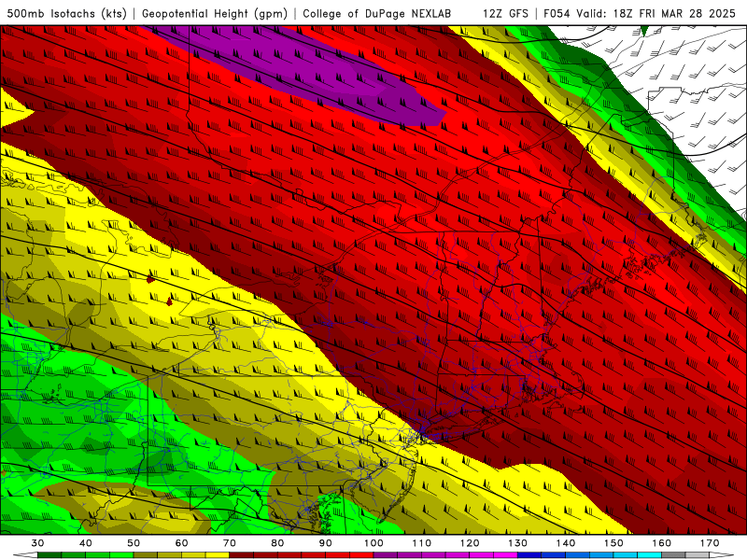Viewport: 747px width, 560px height.
Task: Click the legend value 140
Action: (x=566, y=543)
